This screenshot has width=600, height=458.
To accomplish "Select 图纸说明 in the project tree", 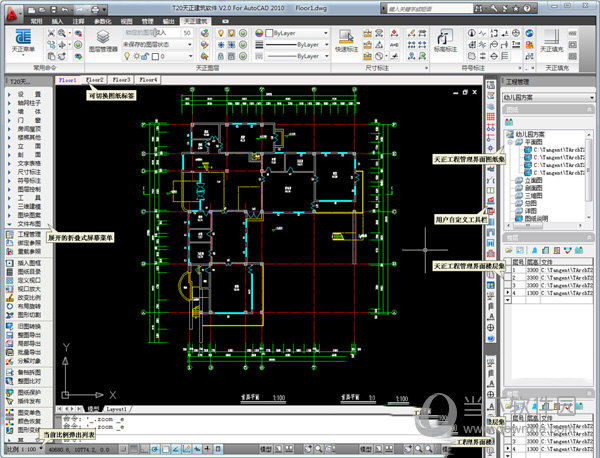I will click(x=536, y=218).
